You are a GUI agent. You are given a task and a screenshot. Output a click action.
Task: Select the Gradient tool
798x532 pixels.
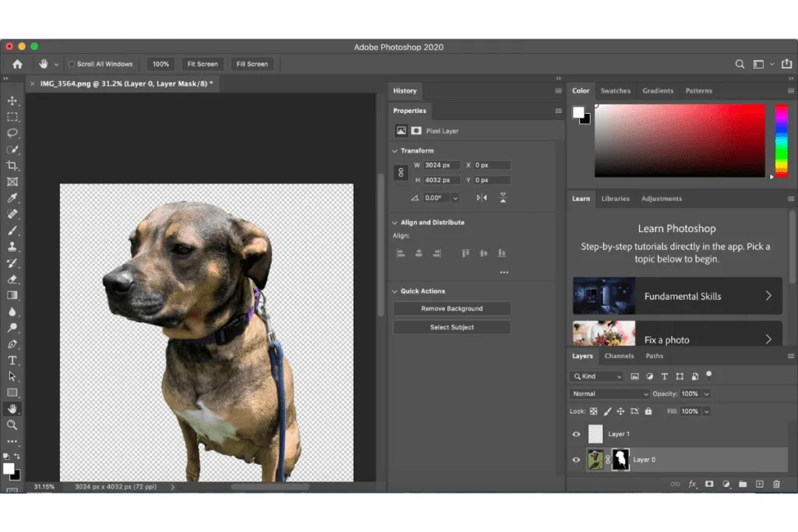click(11, 295)
